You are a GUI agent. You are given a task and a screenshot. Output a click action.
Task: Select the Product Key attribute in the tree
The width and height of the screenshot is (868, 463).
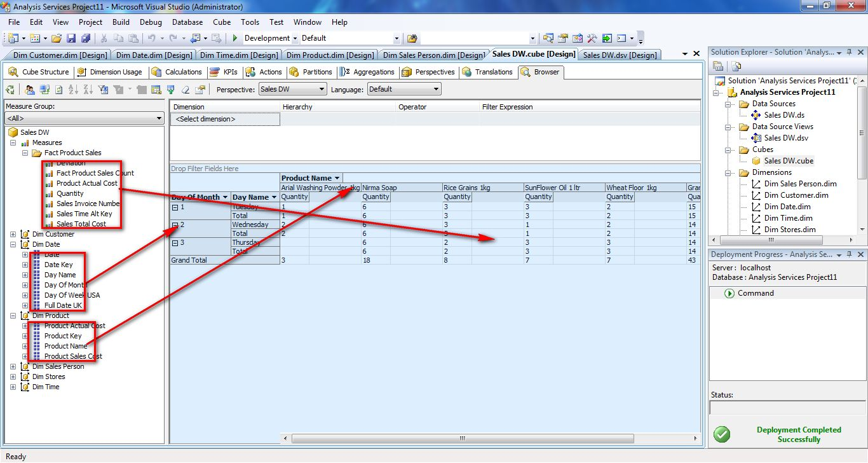[63, 336]
